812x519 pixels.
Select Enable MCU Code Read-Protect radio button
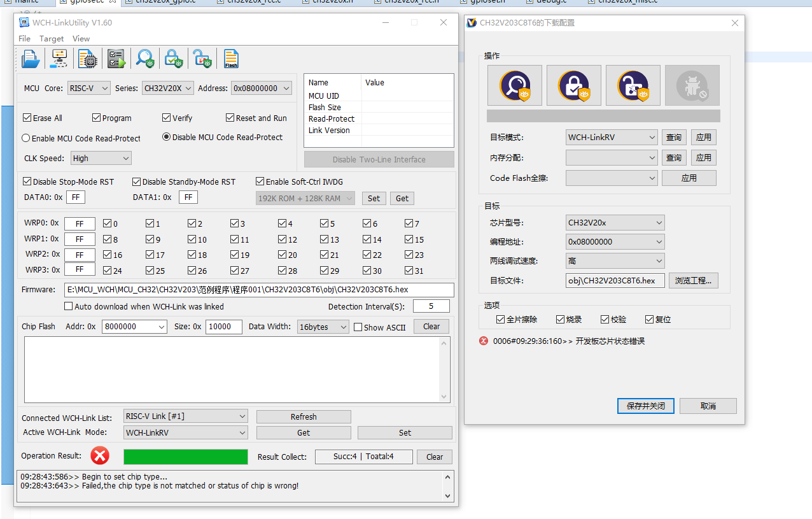click(26, 138)
